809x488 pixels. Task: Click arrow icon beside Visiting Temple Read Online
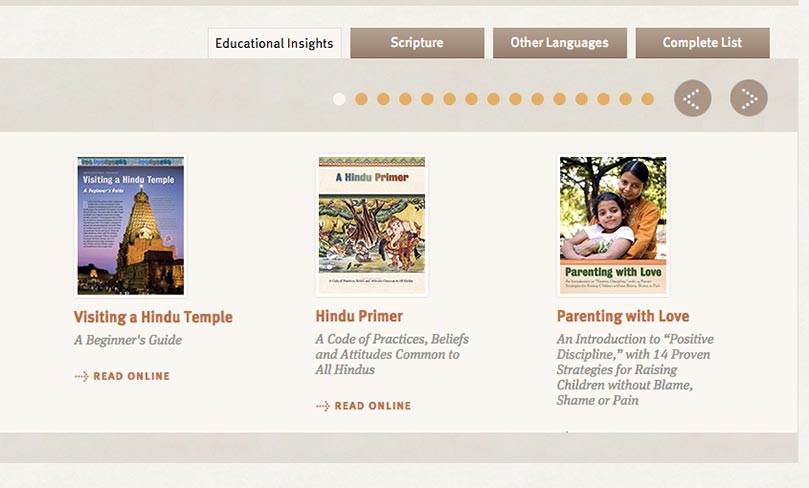81,377
